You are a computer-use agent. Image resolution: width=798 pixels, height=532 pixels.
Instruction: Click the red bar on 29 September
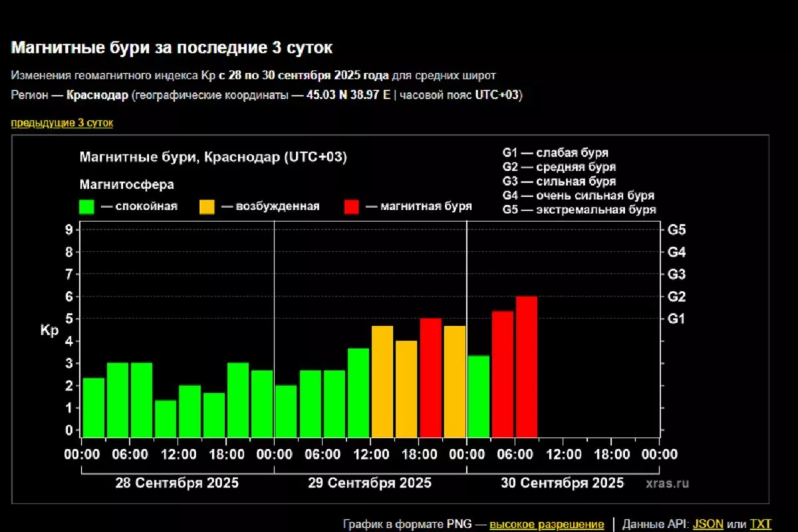pos(430,377)
